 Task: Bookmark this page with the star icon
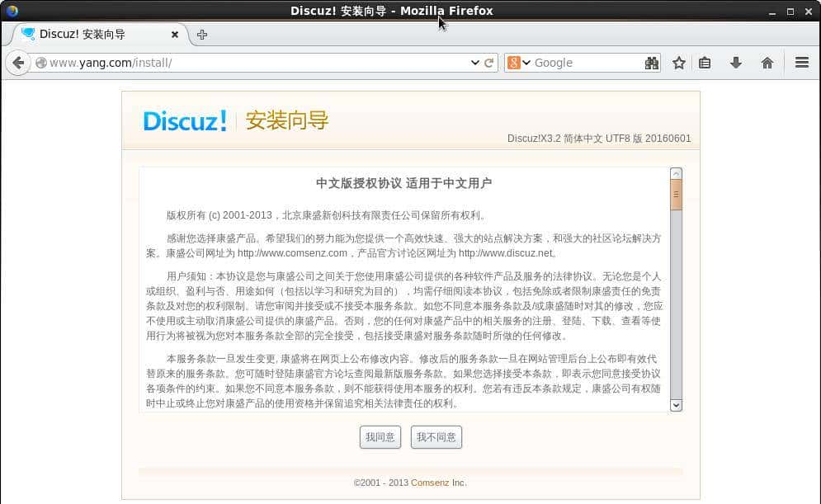[678, 62]
